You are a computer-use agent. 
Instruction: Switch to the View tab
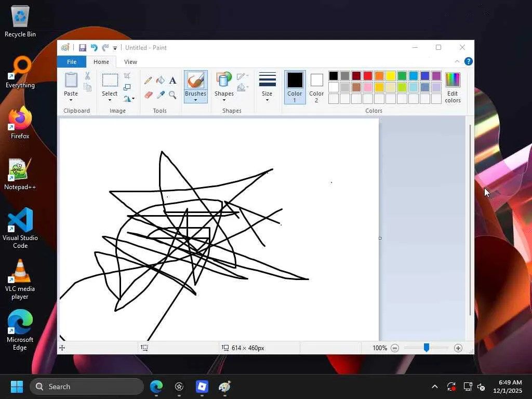[130, 62]
